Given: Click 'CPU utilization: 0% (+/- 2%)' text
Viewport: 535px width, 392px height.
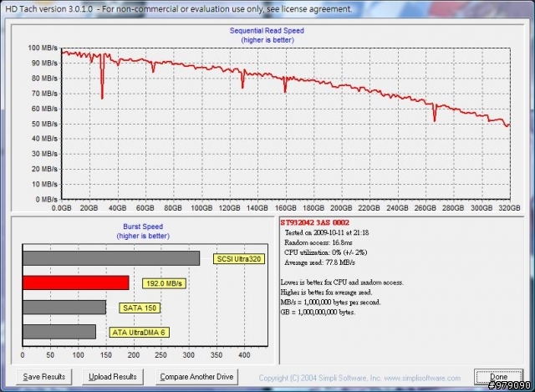Looking at the screenshot, I should tap(325, 252).
